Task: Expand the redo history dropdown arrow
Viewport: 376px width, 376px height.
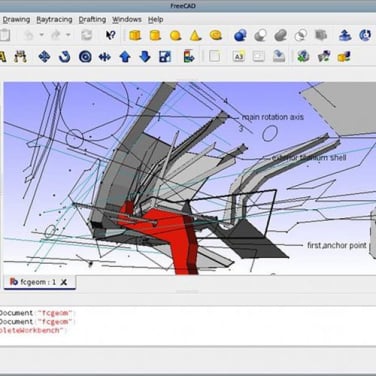Action: [68, 35]
